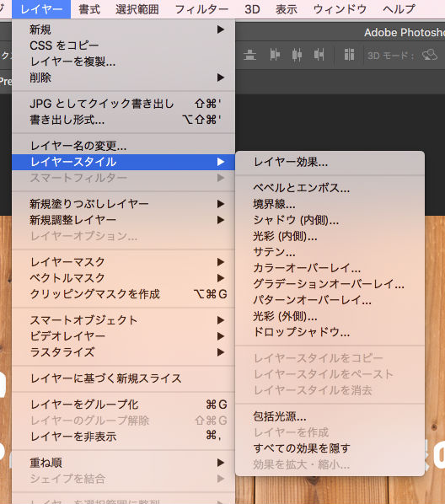The width and height of the screenshot is (445, 504).
Task: Open the ヘルプ menu
Action: pos(399,9)
